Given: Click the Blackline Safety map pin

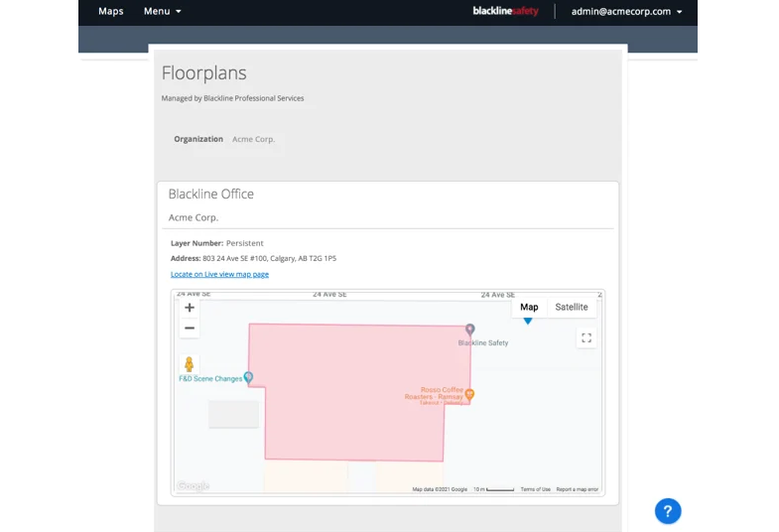Looking at the screenshot, I should 470,330.
